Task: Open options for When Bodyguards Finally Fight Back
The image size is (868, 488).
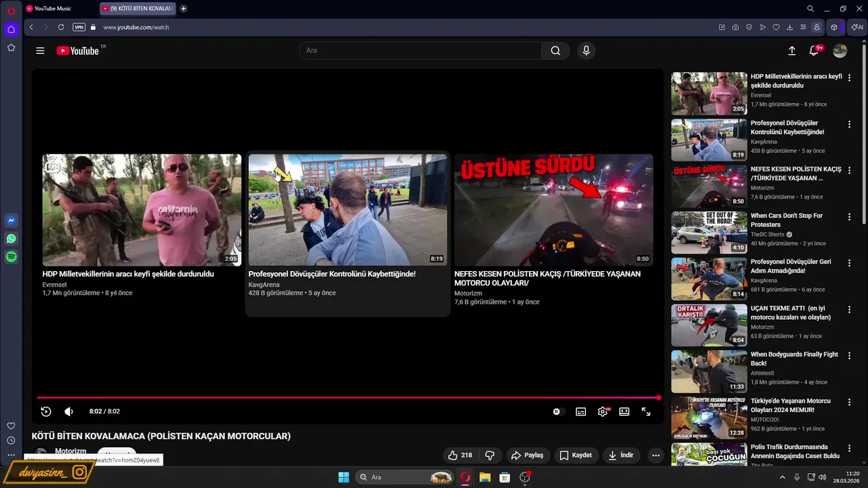Action: coord(849,356)
